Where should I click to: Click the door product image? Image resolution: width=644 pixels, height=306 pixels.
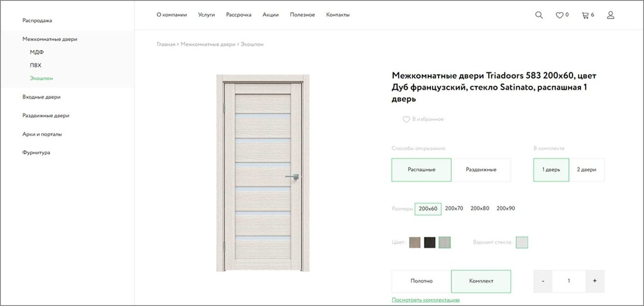tap(263, 173)
